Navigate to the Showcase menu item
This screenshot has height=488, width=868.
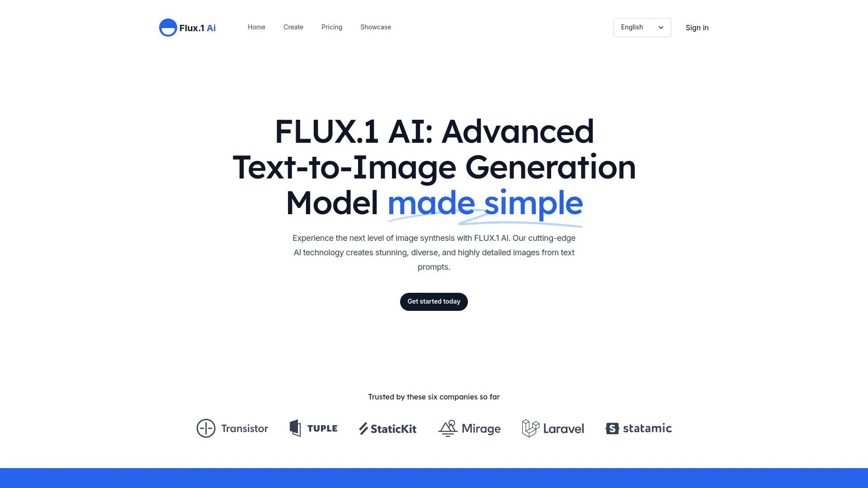point(376,27)
